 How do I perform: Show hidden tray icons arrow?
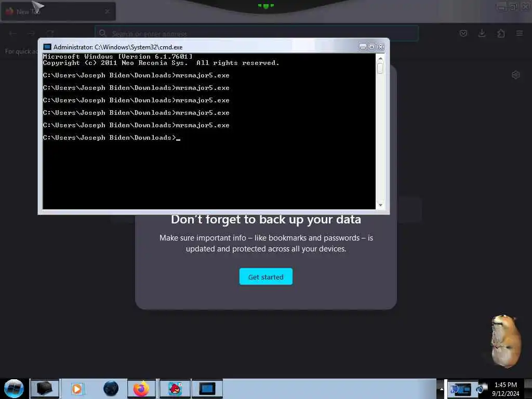tap(441, 389)
